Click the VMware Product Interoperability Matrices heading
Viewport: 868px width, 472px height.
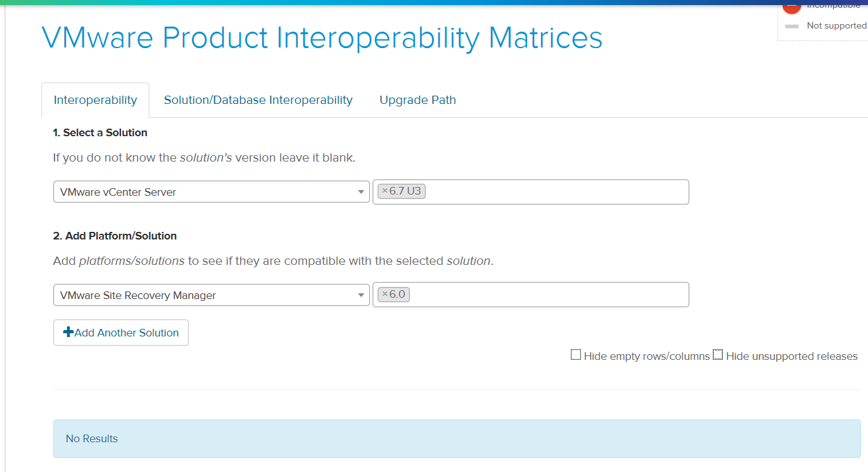pyautogui.click(x=322, y=38)
